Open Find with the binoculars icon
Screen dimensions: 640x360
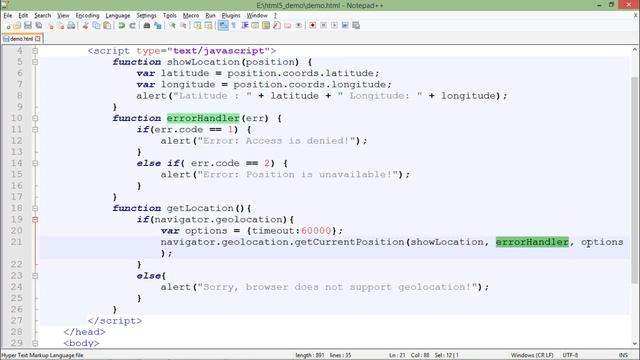point(147,26)
